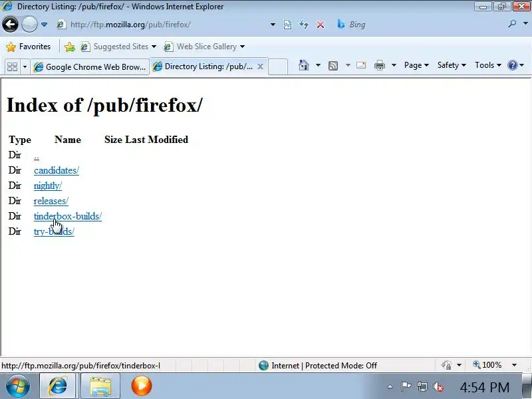532x399 pixels.
Task: Click the Compatibility View icon
Action: coord(287,25)
